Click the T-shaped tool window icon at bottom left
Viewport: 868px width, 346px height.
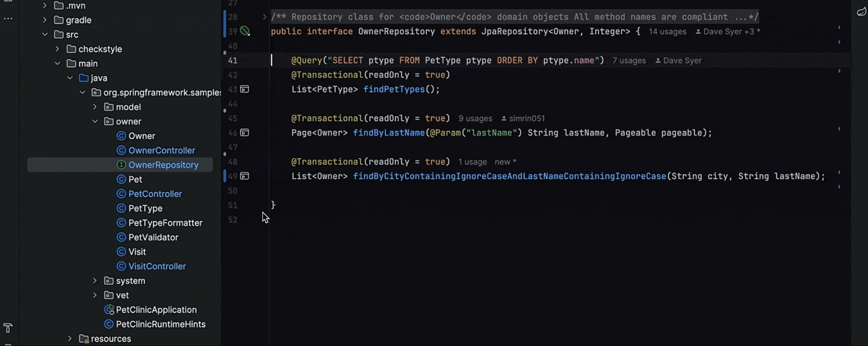8,328
